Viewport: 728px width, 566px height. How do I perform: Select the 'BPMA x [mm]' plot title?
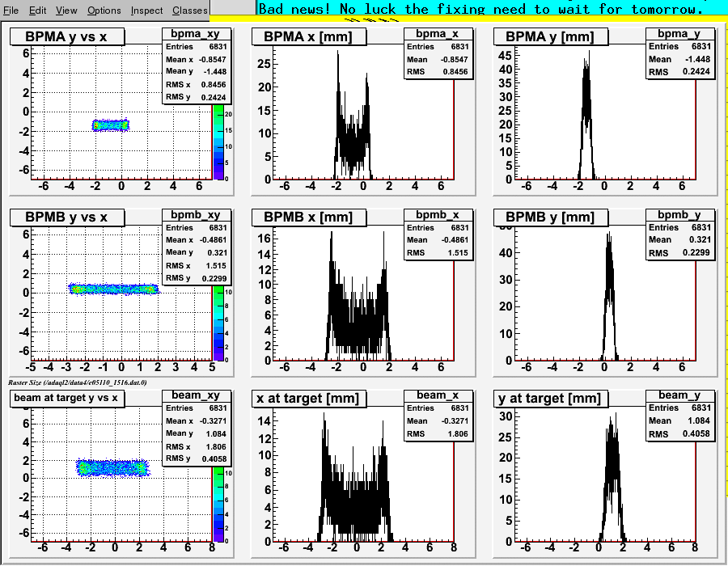(x=309, y=36)
